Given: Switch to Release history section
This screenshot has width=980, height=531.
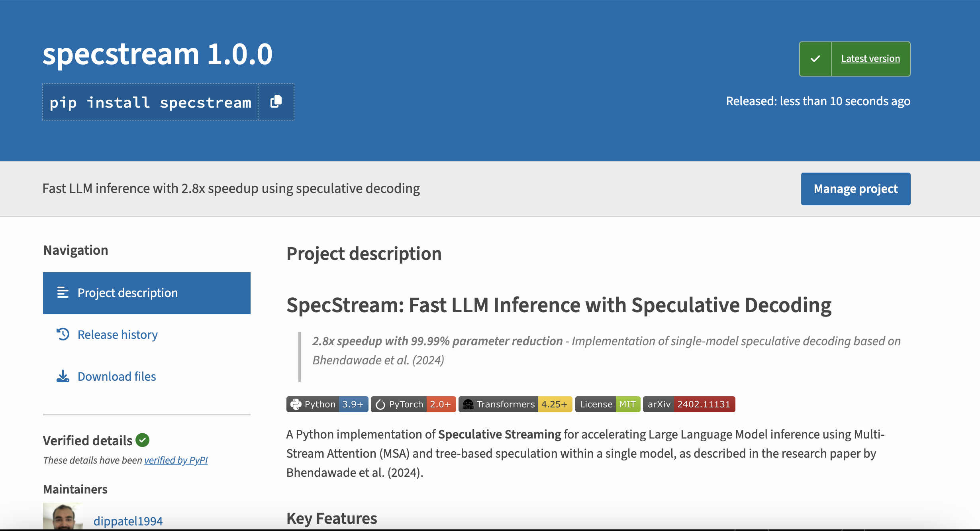Looking at the screenshot, I should [118, 334].
